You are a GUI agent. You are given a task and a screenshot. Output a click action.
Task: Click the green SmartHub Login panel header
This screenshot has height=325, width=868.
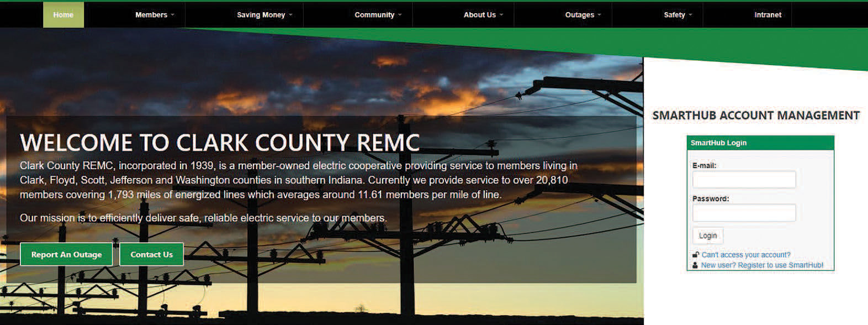click(760, 143)
